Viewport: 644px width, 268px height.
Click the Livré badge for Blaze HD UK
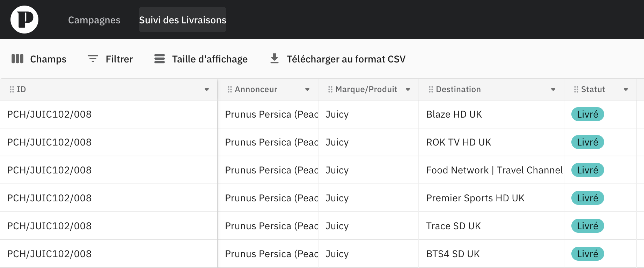click(588, 114)
